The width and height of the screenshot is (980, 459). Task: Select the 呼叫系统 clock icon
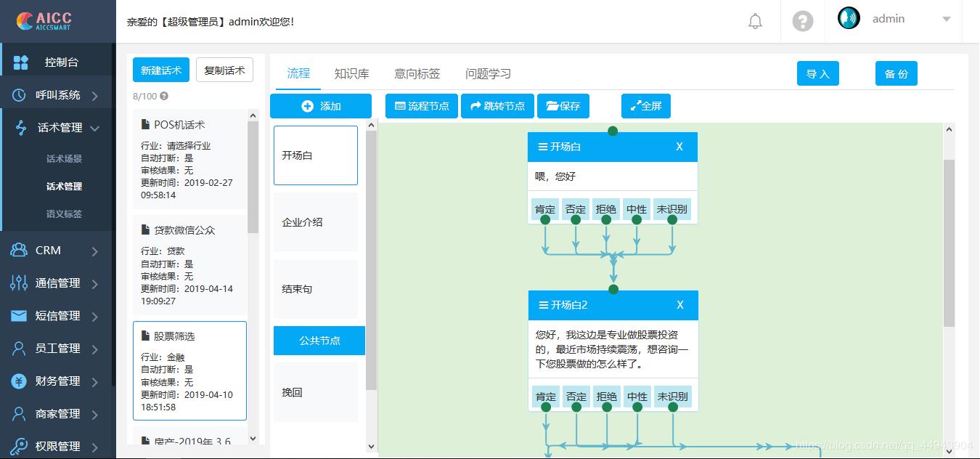pos(18,94)
